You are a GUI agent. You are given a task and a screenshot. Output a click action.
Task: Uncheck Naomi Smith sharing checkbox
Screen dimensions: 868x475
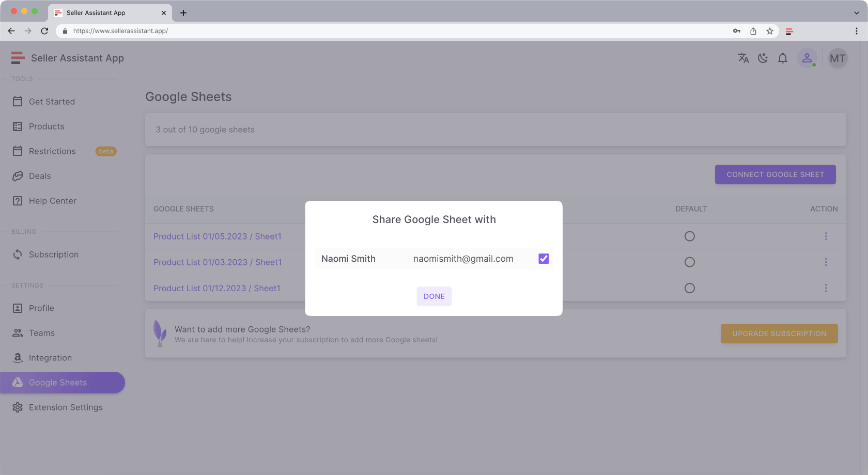(544, 259)
